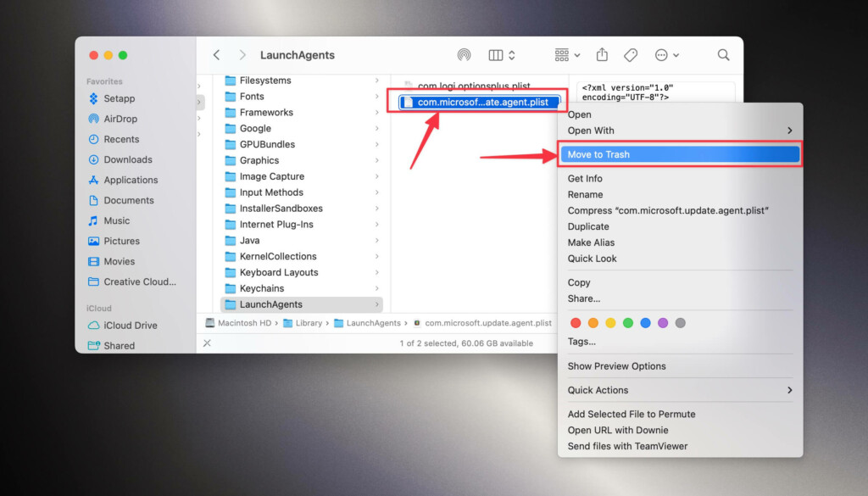868x496 pixels.
Task: Expand the Fonts folder chevron
Action: point(377,97)
